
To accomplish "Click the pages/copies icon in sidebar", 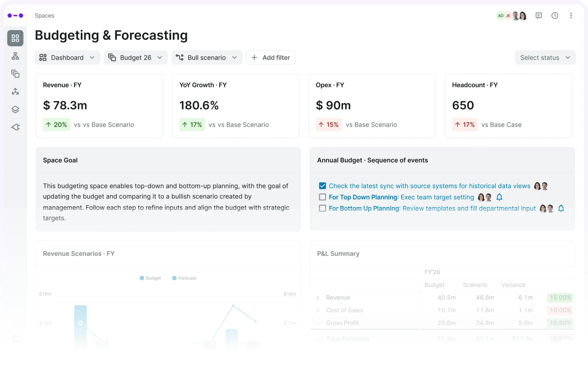I will coord(15,74).
